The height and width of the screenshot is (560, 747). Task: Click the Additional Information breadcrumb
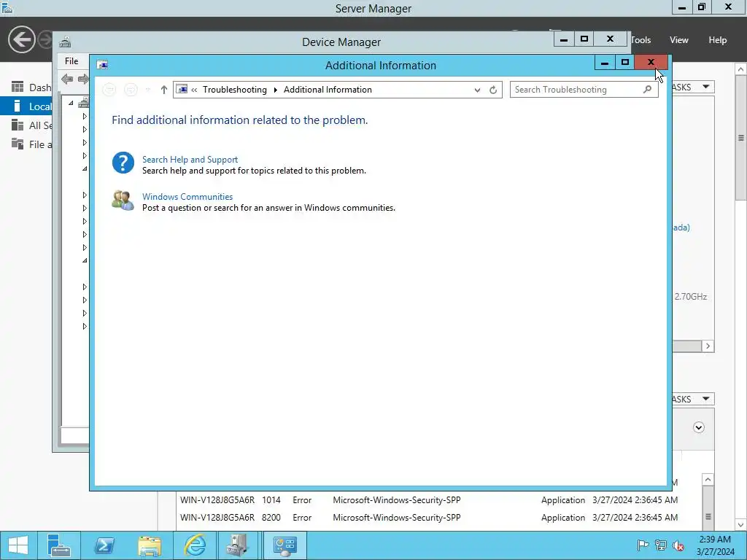[328, 90]
